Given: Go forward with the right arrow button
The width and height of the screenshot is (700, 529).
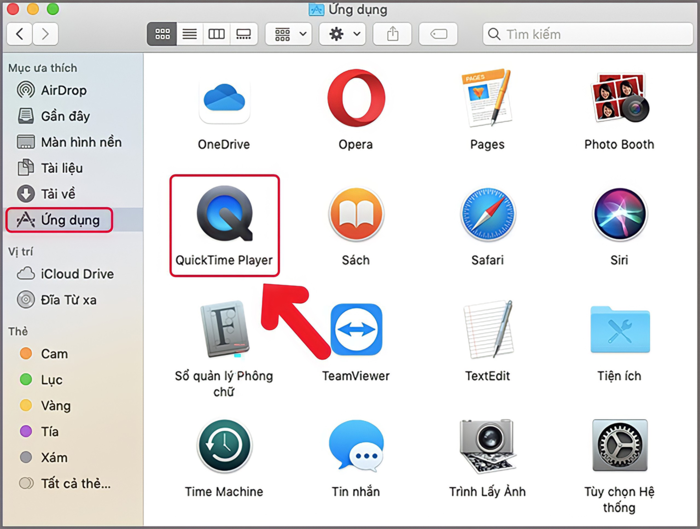Looking at the screenshot, I should [x=45, y=34].
